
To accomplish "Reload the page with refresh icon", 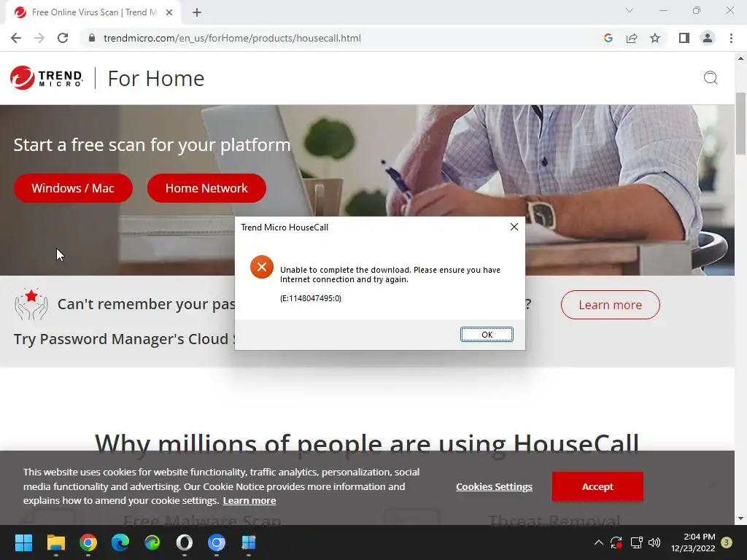I will (63, 38).
